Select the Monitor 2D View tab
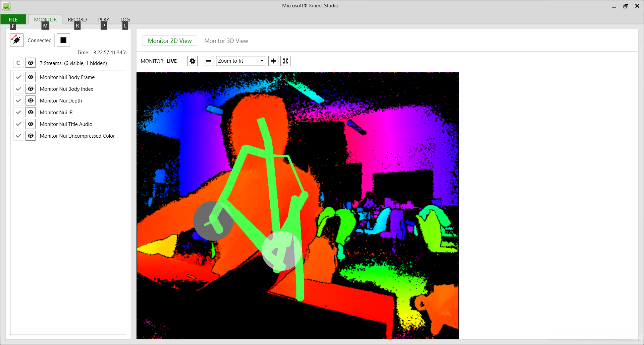This screenshot has width=644, height=345. [170, 41]
